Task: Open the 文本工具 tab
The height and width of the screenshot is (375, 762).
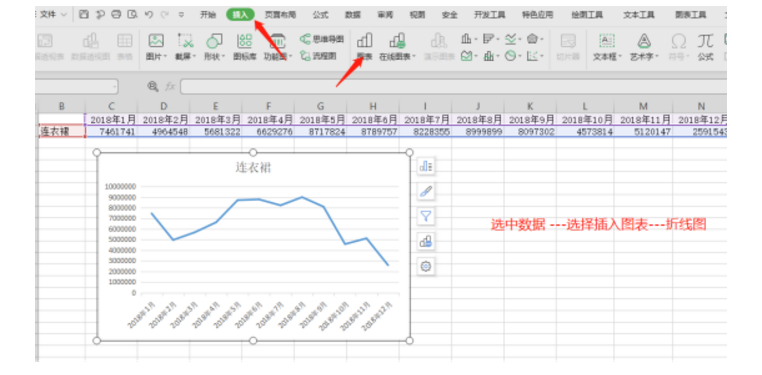Action: pyautogui.click(x=639, y=15)
